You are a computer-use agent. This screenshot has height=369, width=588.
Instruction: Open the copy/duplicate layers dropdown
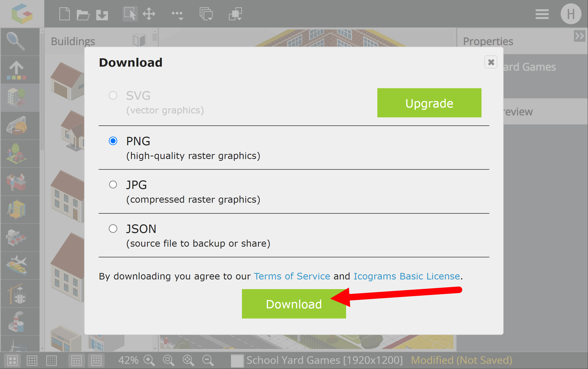coord(206,14)
